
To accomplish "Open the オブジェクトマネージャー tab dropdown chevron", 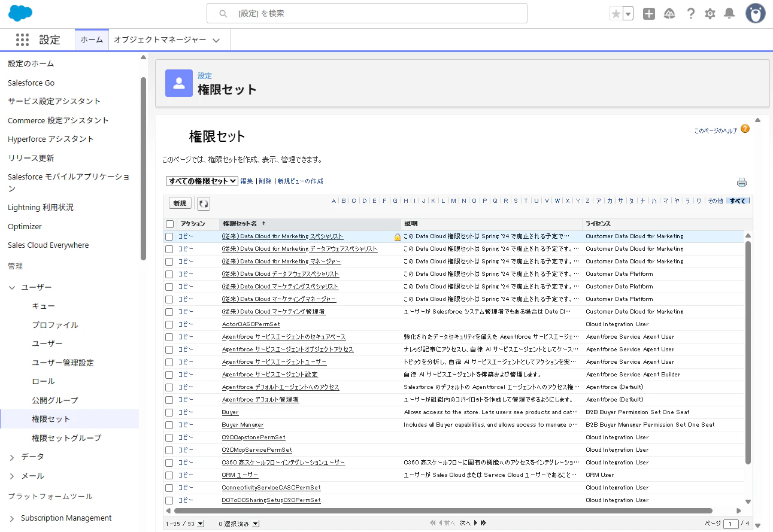I will [x=216, y=40].
